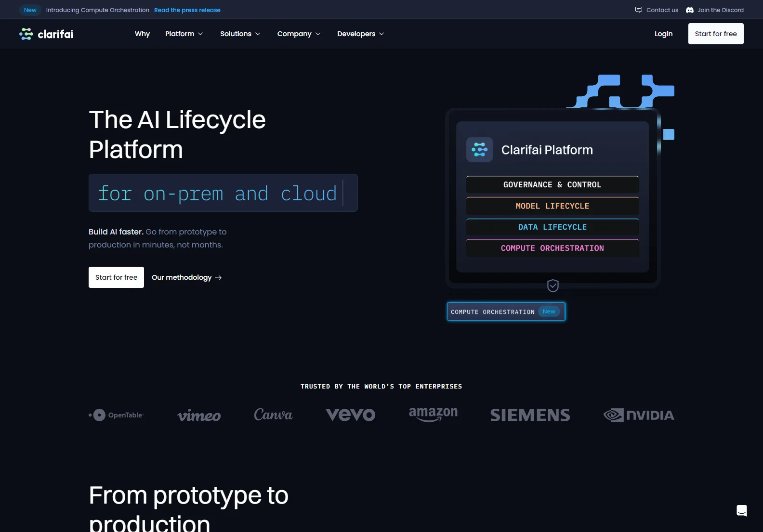The width and height of the screenshot is (763, 532).
Task: Click 'Trusted by the world's top enterprises' text
Action: click(381, 386)
